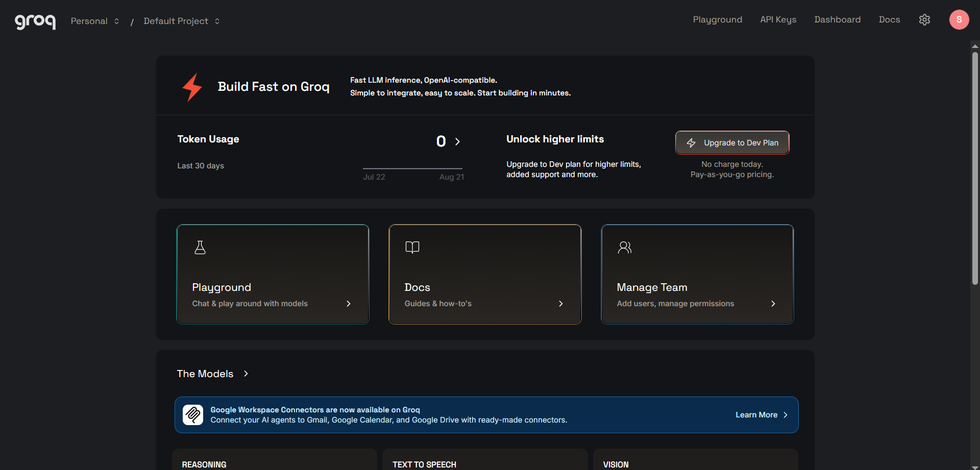Open Docs in the top navigation
The height and width of the screenshot is (470, 980).
click(889, 19)
